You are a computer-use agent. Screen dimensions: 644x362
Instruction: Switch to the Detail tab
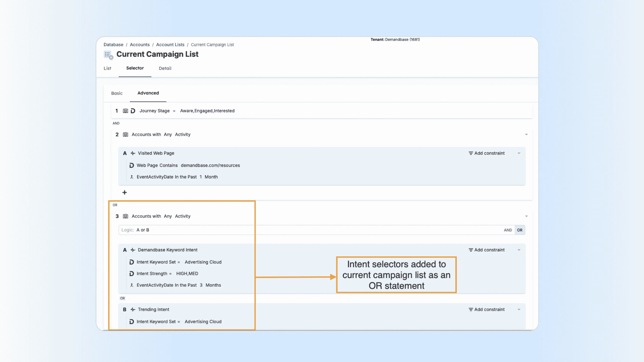pos(165,68)
